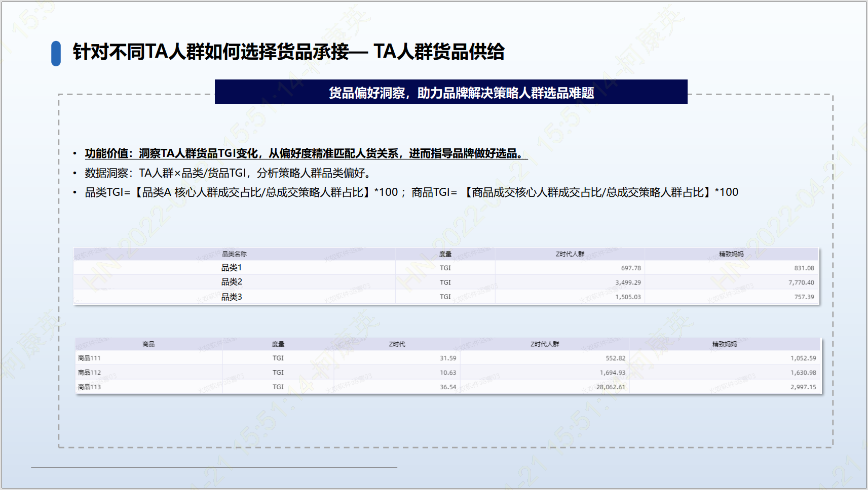868x490 pixels.
Task: Select the 品类1 row name
Action: pos(232,268)
